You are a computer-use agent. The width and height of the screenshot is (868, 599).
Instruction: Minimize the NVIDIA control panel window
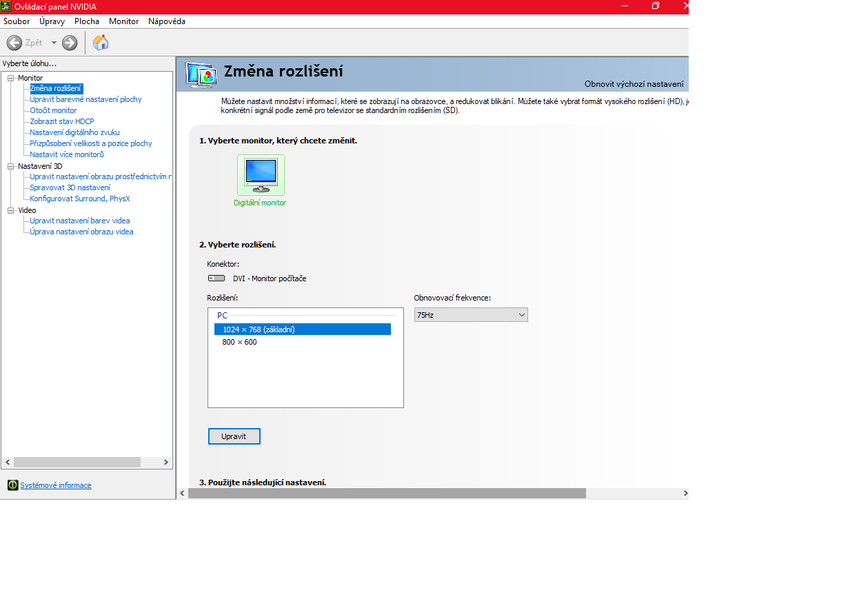click(x=624, y=6)
